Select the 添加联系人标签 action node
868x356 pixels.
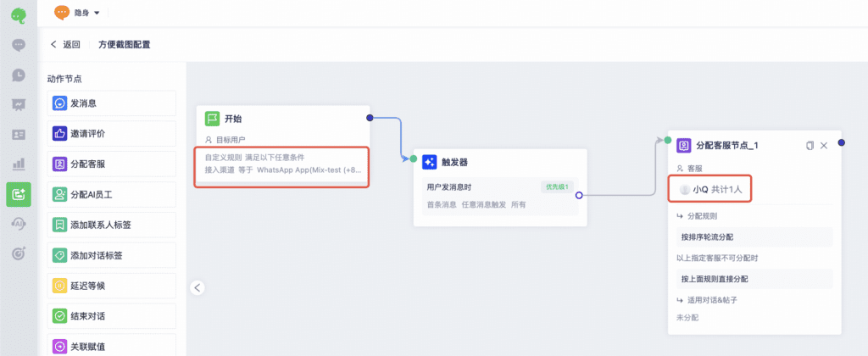[112, 225]
